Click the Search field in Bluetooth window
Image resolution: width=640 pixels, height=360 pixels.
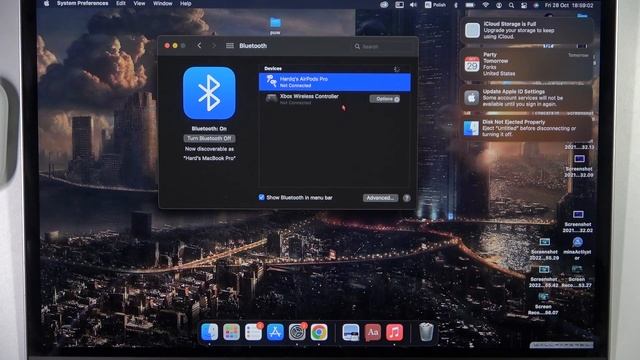[384, 47]
